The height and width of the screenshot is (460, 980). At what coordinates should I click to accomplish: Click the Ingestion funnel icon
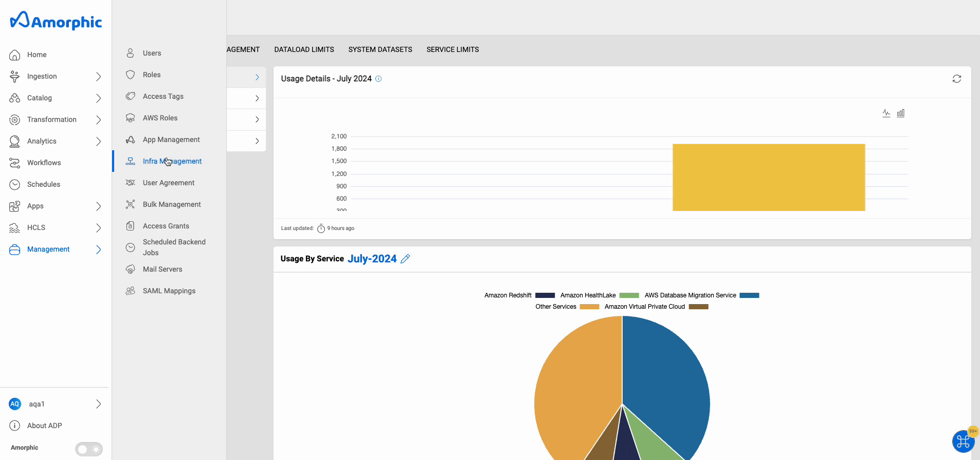point(15,76)
